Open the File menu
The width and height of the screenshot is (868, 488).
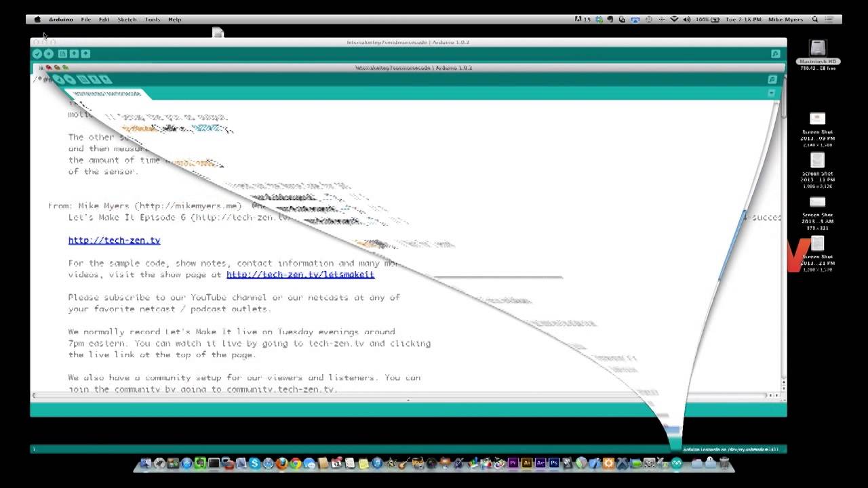click(86, 20)
